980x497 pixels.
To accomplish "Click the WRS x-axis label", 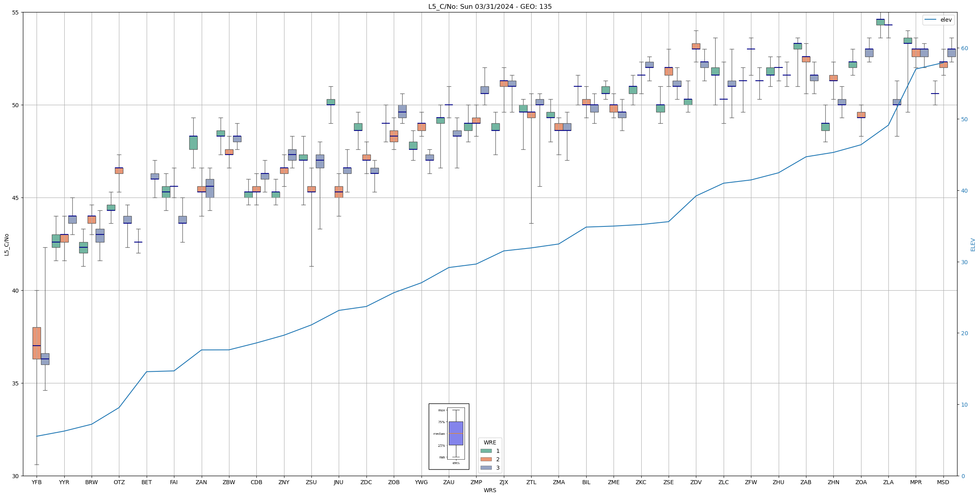I will click(x=490, y=490).
